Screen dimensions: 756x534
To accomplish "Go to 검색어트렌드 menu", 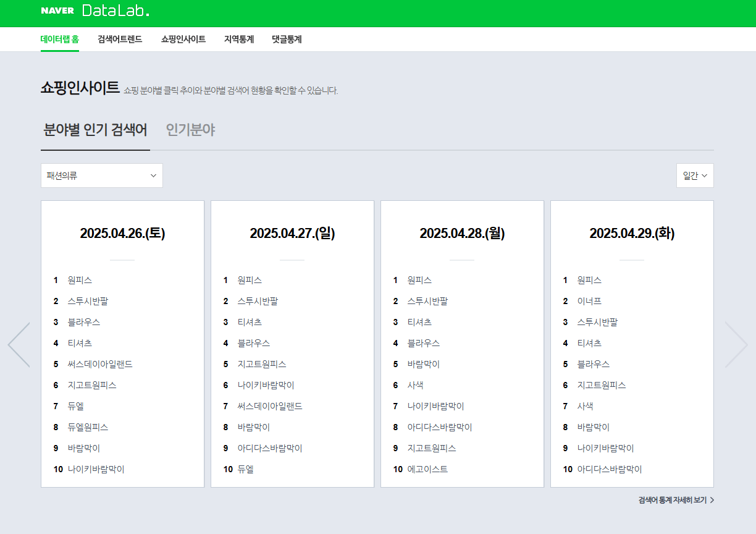I will [x=120, y=40].
